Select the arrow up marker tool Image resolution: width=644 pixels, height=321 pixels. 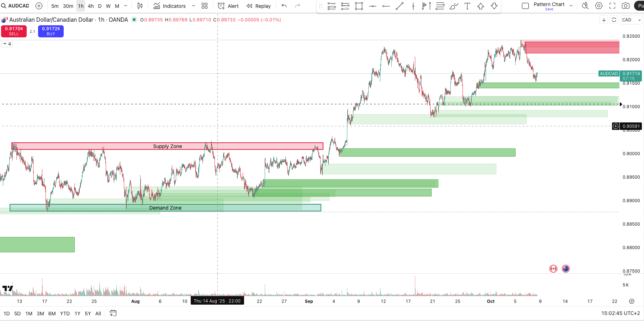tap(481, 6)
